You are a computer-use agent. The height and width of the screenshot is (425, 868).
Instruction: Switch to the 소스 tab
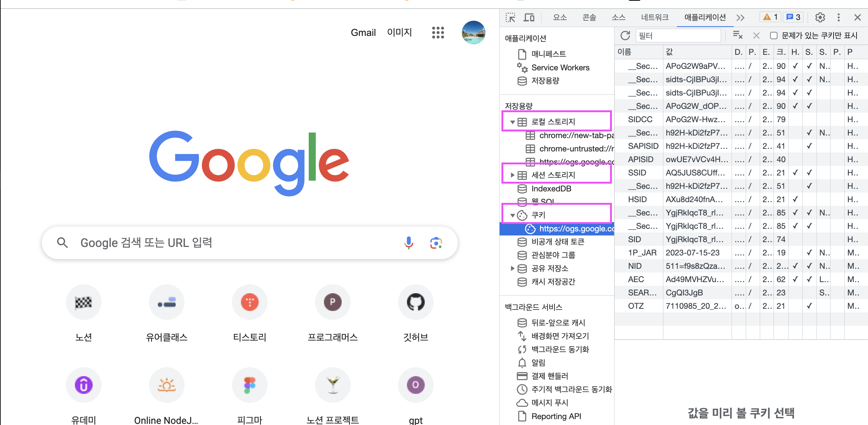click(618, 17)
